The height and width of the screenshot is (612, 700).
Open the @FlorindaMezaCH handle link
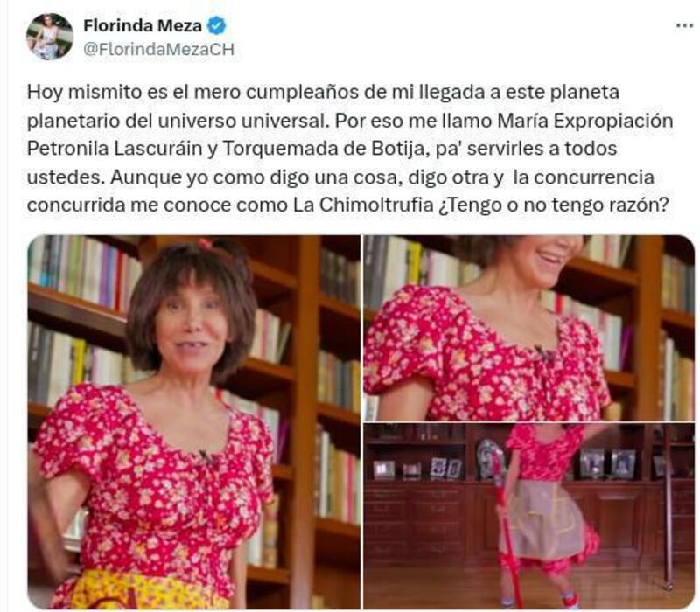click(x=159, y=49)
